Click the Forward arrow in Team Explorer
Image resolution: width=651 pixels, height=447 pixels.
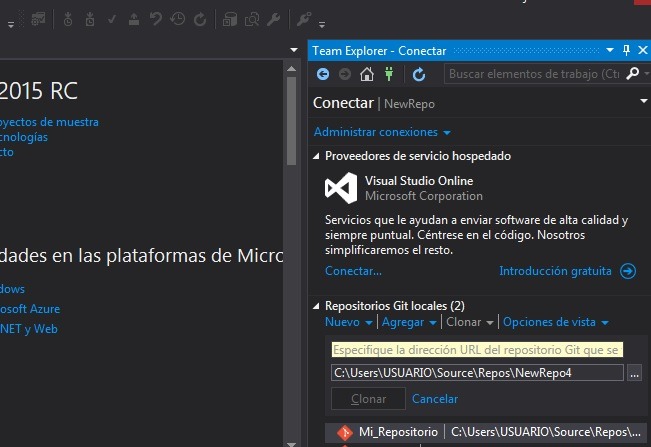pos(345,74)
